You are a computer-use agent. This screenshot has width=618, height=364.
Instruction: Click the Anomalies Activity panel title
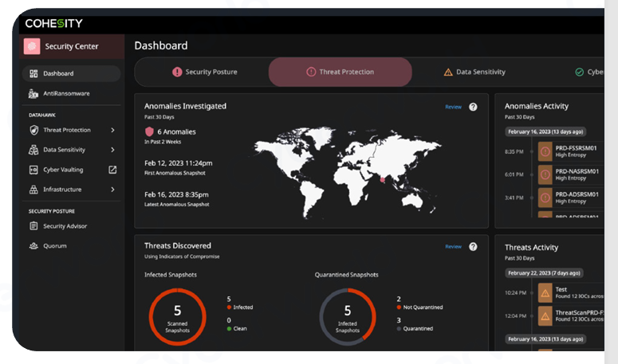coord(537,106)
